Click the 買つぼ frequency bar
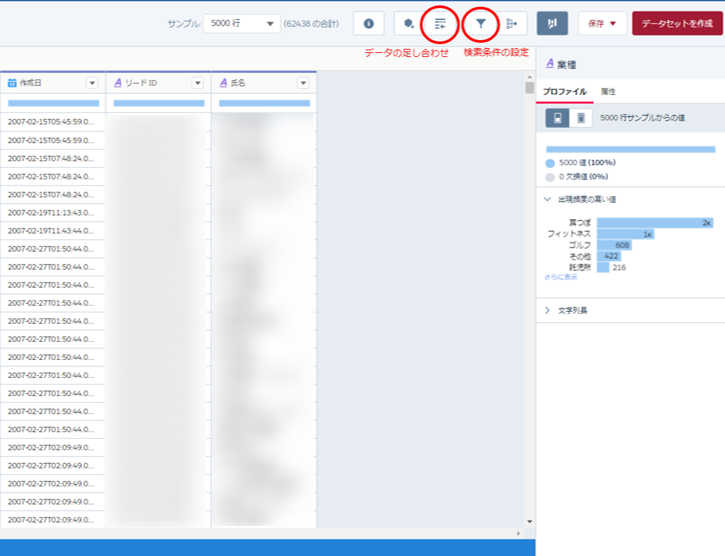Screen dimensions: 725x556 click(654, 222)
